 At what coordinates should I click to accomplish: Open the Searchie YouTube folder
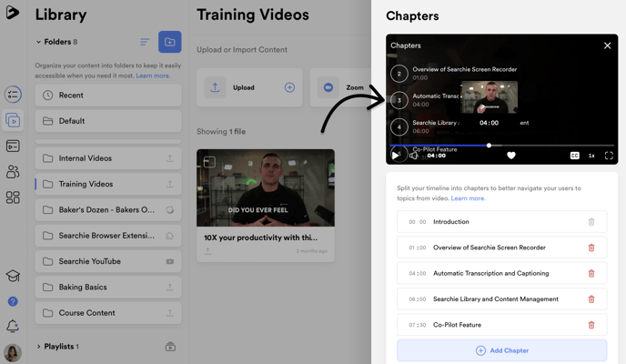coord(108,261)
